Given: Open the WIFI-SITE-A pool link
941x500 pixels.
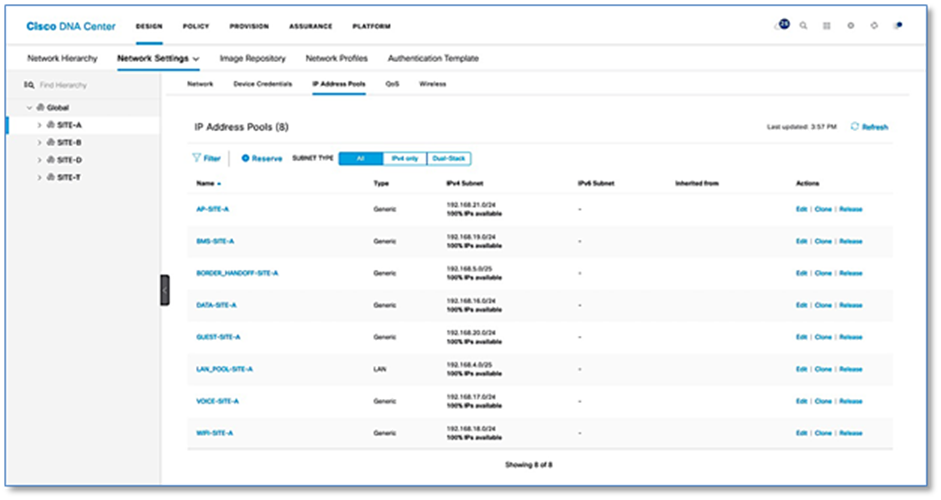Looking at the screenshot, I should tap(214, 433).
